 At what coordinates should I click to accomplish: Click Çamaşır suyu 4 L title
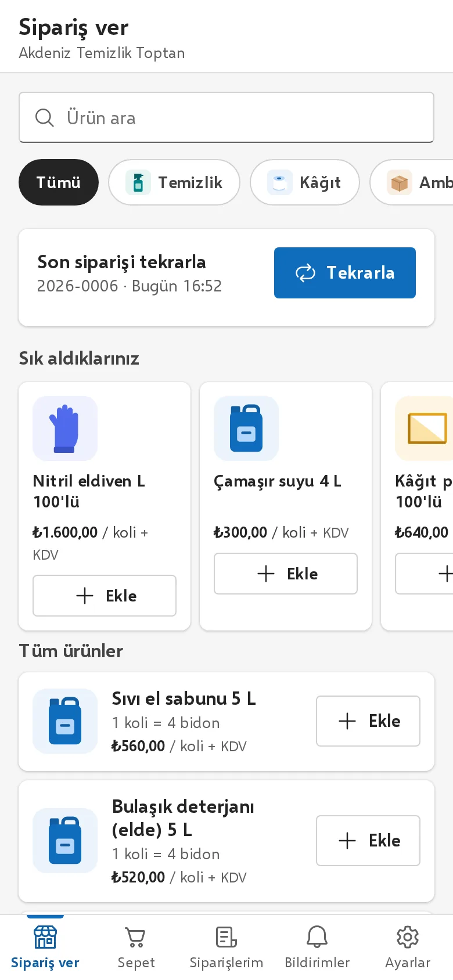[278, 481]
